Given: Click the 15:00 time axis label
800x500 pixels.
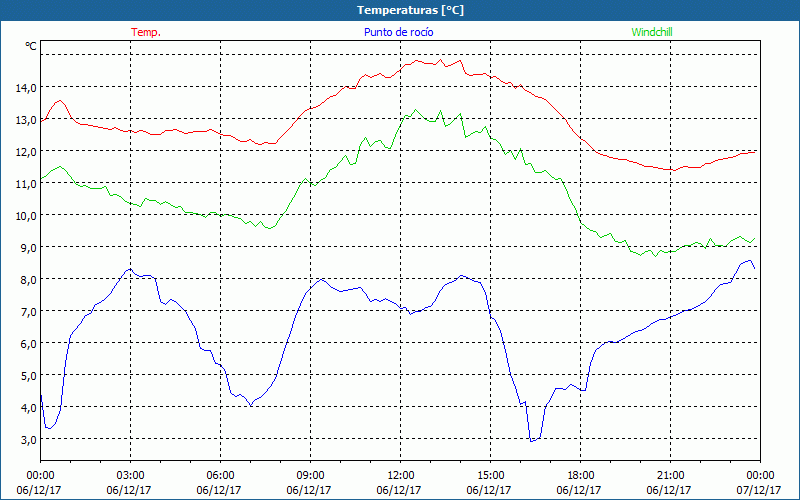Looking at the screenshot, I should [490, 476].
